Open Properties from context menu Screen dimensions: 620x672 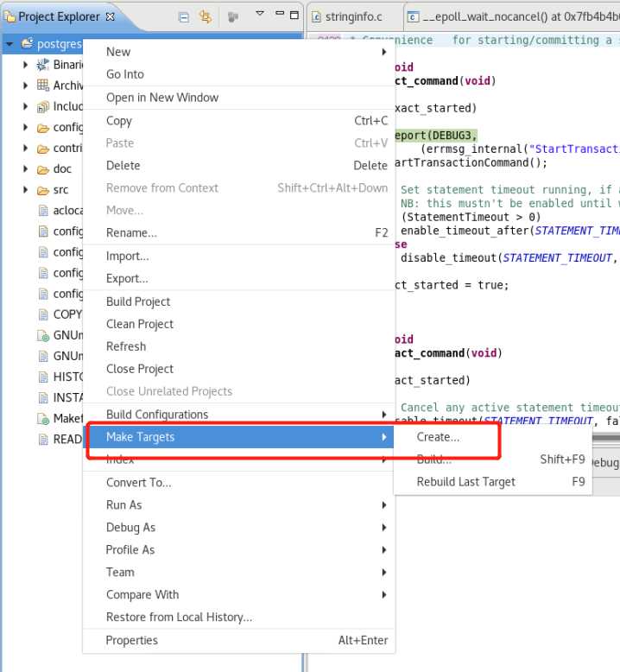pos(238,641)
